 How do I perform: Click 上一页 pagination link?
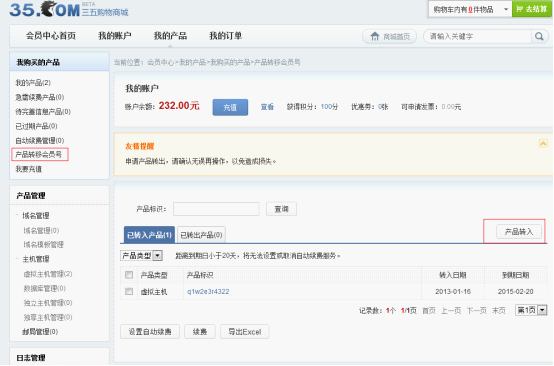(x=451, y=311)
